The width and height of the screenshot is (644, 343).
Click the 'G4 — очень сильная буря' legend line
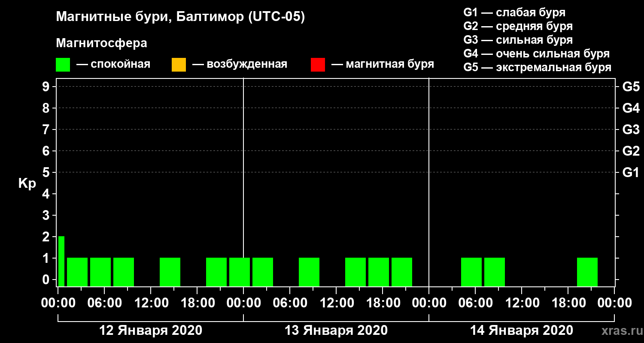click(536, 54)
